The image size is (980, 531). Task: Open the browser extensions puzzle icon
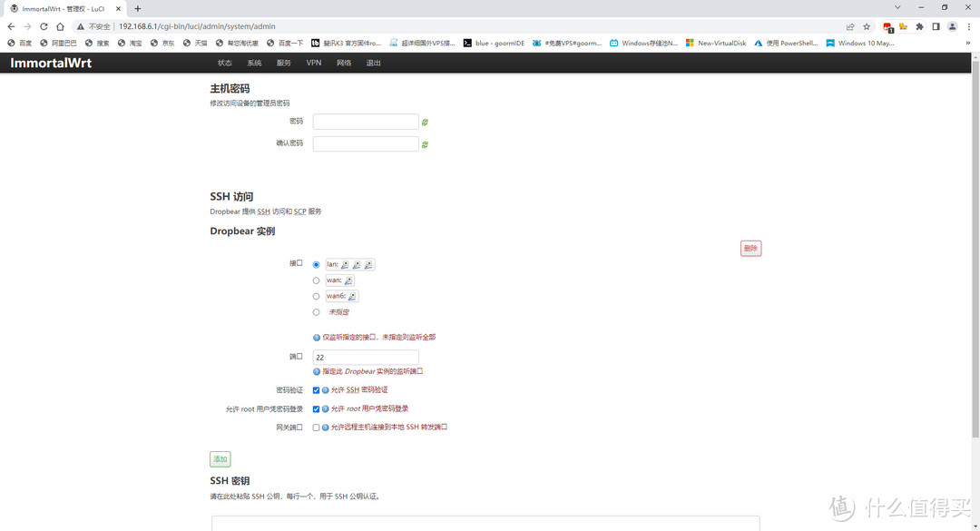tap(918, 26)
